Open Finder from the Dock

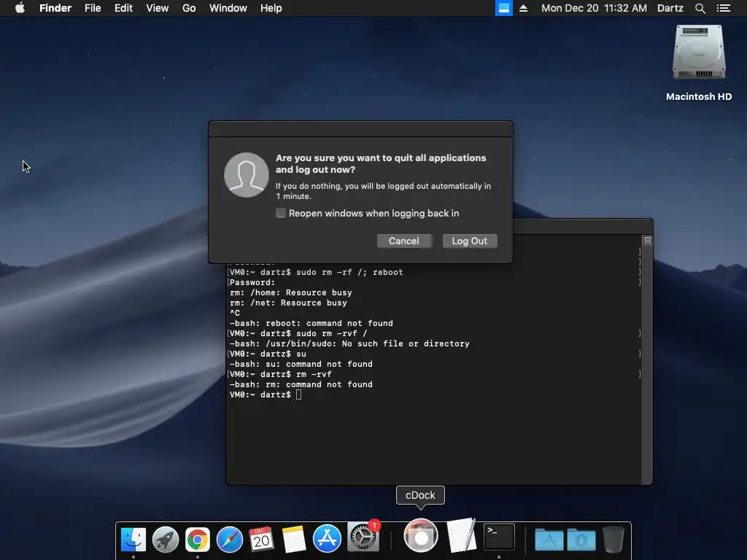[x=133, y=539]
